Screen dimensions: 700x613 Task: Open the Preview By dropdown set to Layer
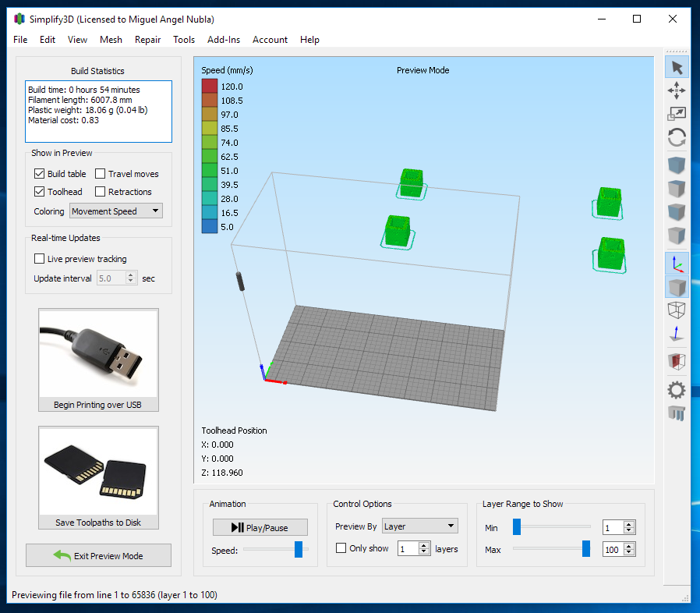[419, 526]
